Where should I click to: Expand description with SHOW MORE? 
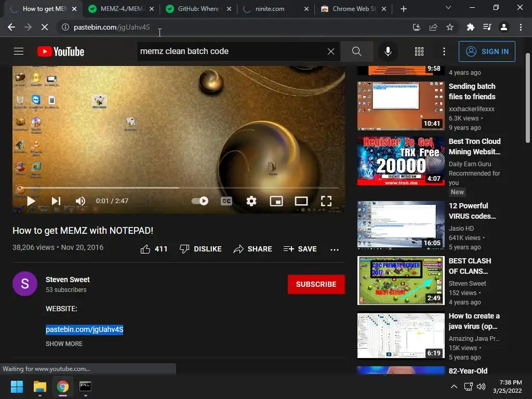pos(64,344)
